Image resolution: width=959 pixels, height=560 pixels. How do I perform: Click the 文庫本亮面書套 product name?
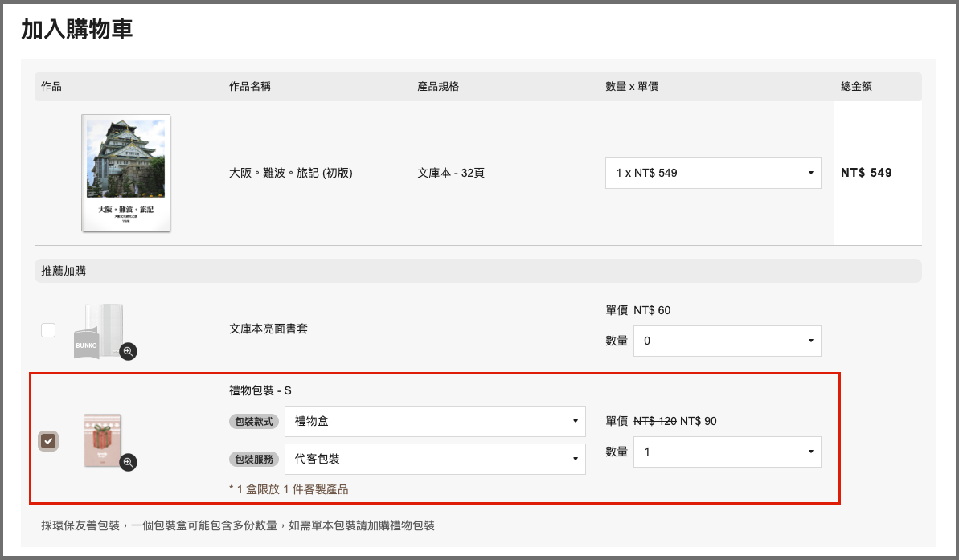coord(268,329)
